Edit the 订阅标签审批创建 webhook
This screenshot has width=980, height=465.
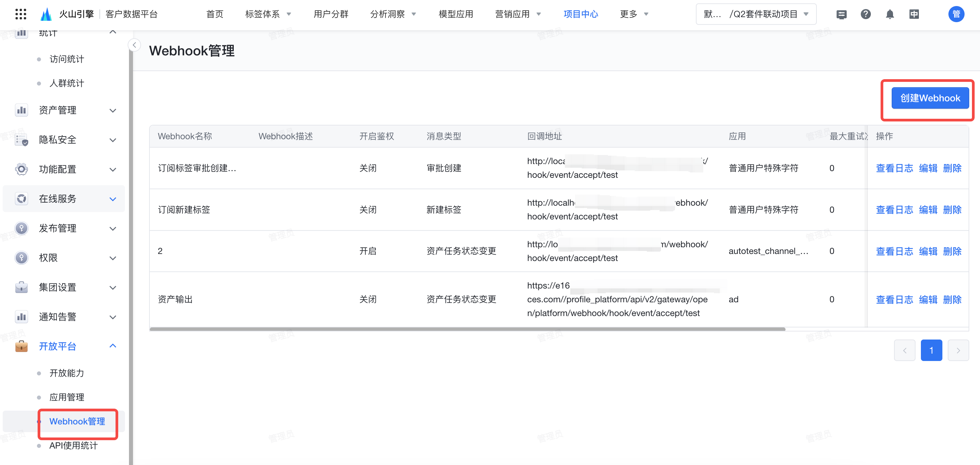(x=928, y=168)
